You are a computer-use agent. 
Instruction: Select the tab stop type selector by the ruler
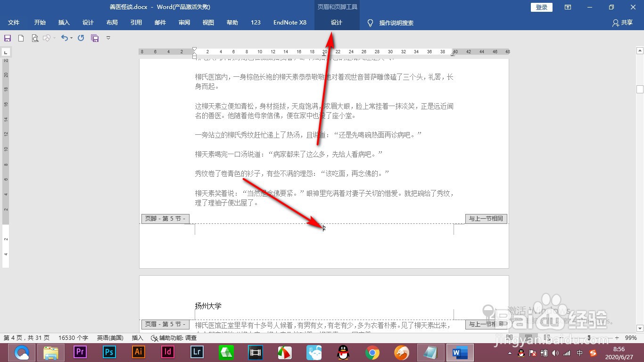coord(6,52)
